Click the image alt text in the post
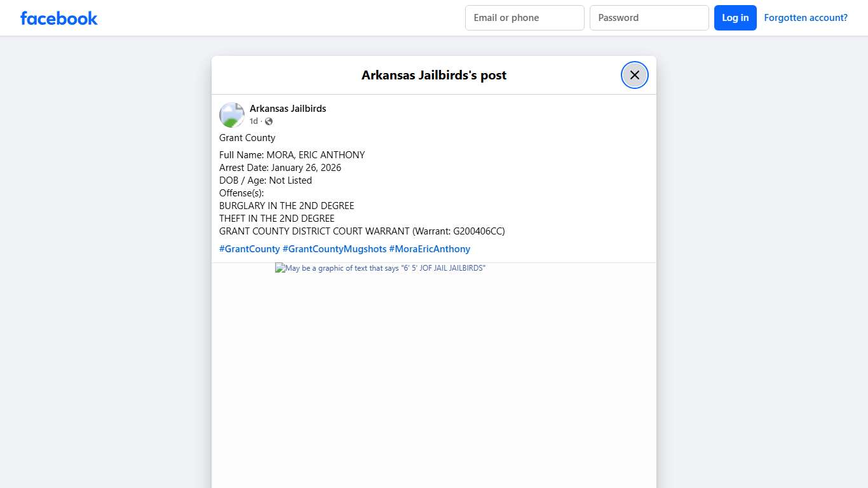Screen dimensions: 868x488 [385, 268]
